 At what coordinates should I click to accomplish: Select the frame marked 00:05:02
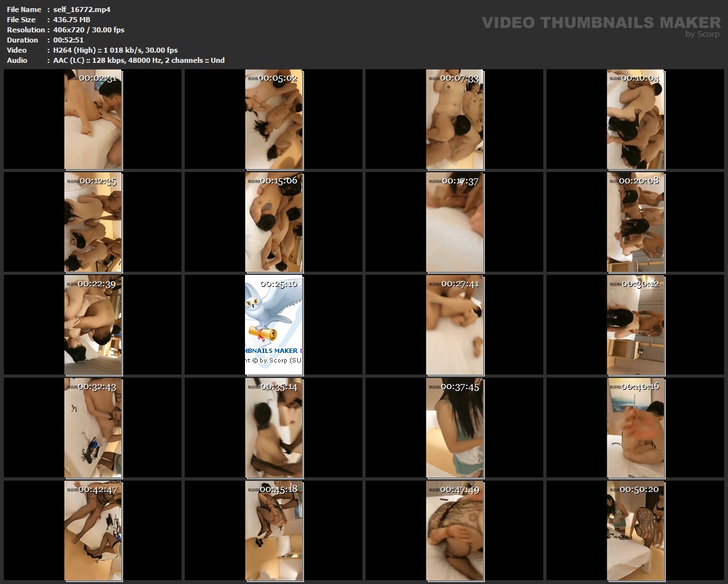274,119
